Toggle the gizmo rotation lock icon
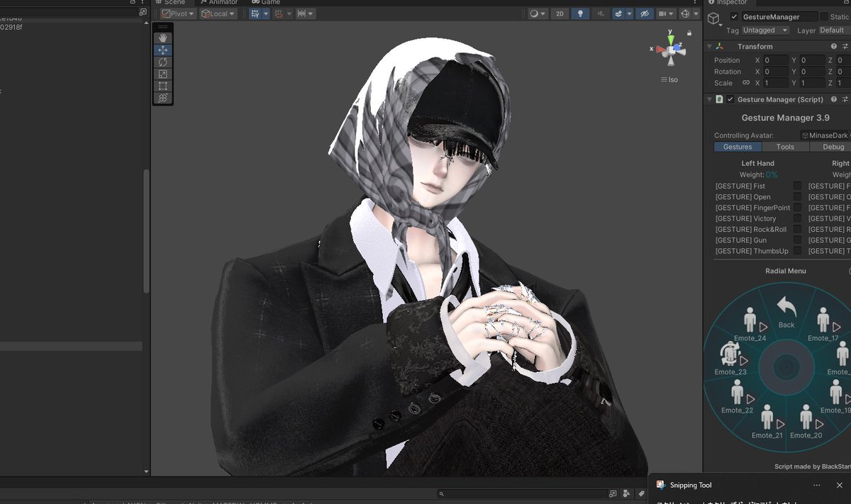The image size is (851, 504). point(689,33)
